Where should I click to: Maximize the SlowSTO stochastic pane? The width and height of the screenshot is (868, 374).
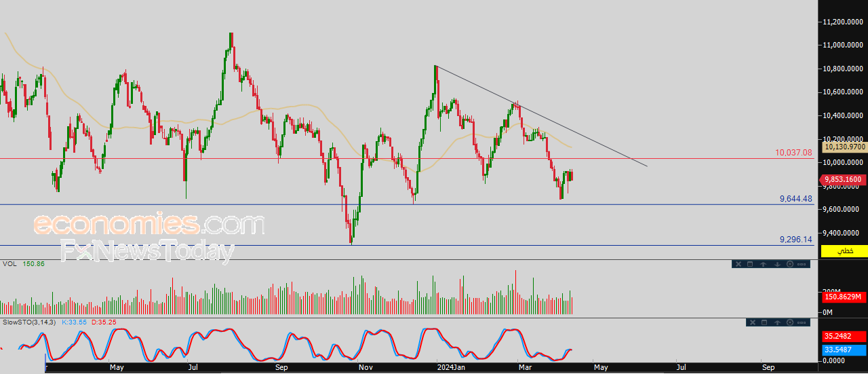click(764, 322)
